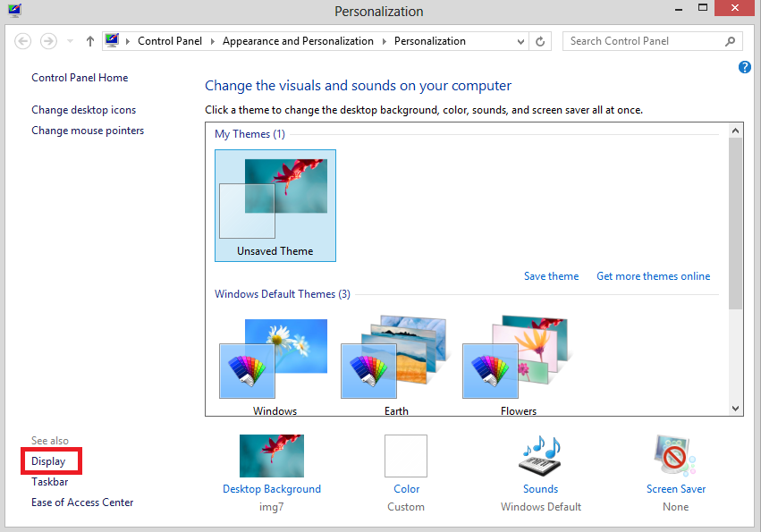Select the Unsaved Theme thumbnail
The width and height of the screenshot is (761, 532).
[275, 206]
